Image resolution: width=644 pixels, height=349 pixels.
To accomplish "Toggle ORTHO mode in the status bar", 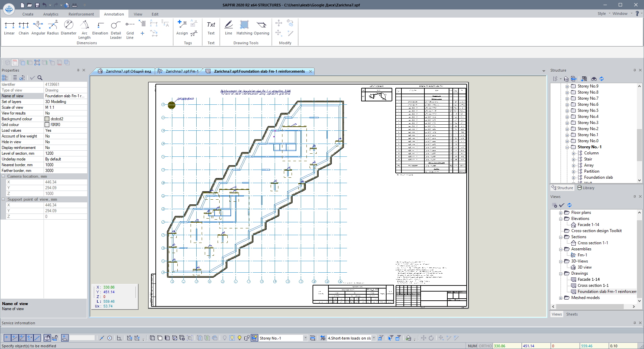I will pyautogui.click(x=485, y=346).
